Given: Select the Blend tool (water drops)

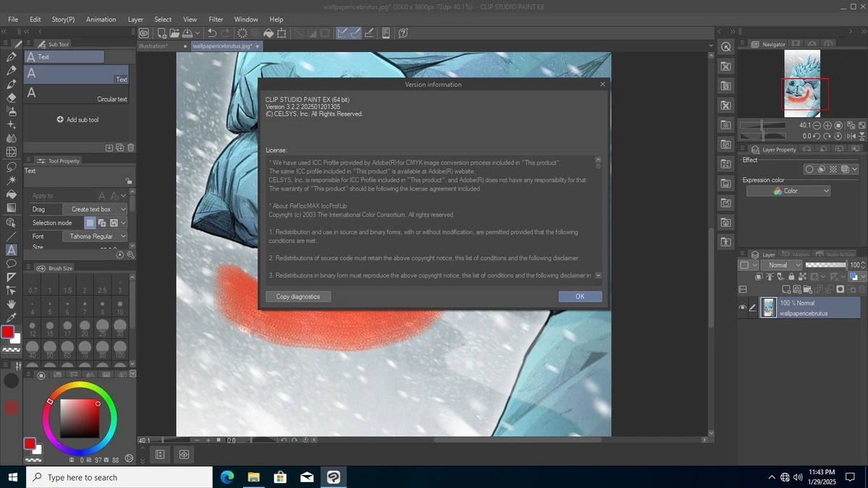Looking at the screenshot, I should (11, 139).
